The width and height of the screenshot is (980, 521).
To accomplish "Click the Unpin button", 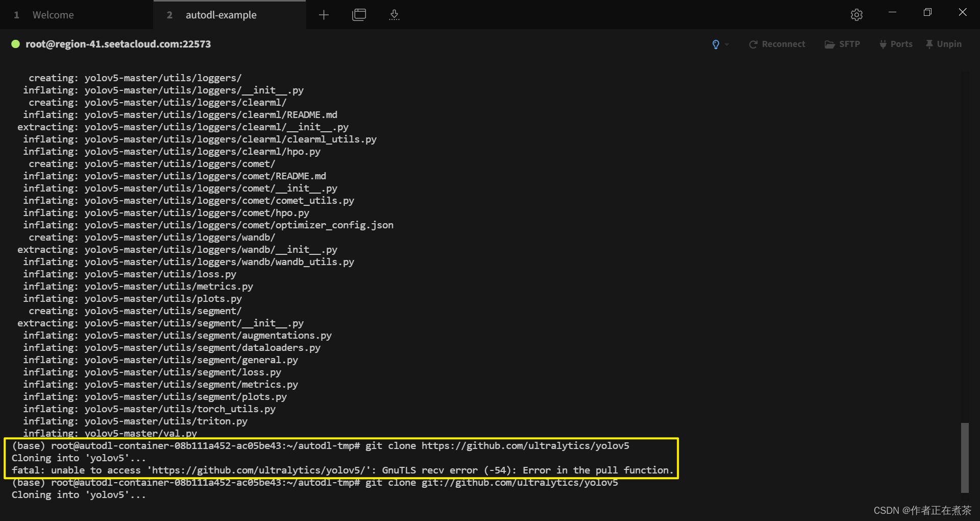I will (944, 44).
